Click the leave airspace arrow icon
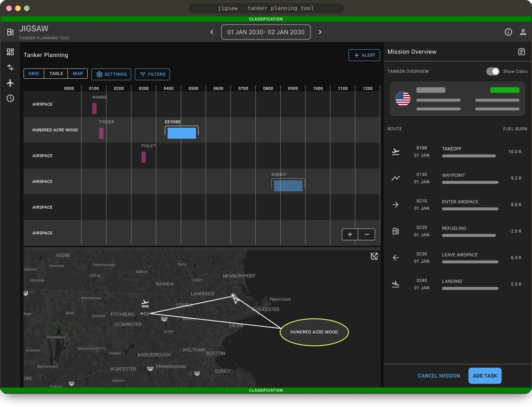532x407 pixels. tap(396, 258)
